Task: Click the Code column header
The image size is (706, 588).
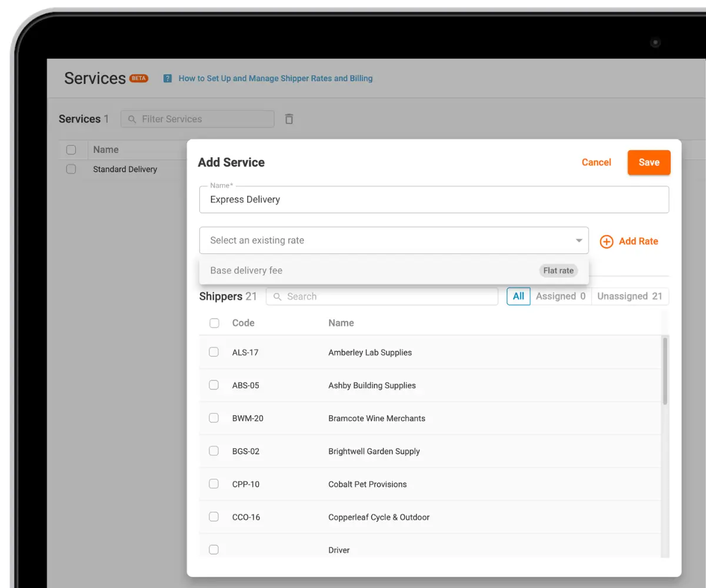Action: tap(244, 323)
